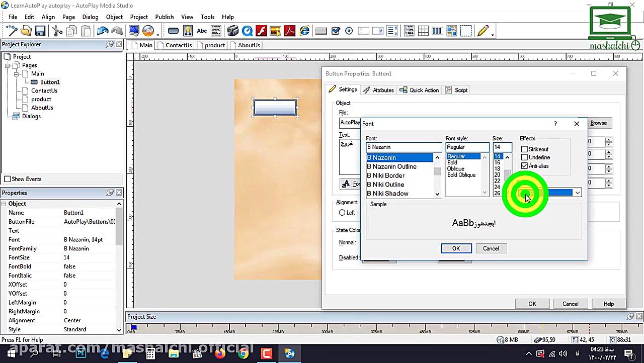
Task: Click the Cut scissors toolbar icon
Action: pos(57,31)
